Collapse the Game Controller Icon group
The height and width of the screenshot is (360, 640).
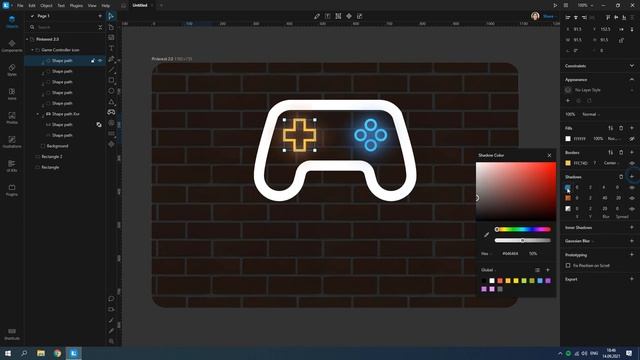pyautogui.click(x=33, y=50)
